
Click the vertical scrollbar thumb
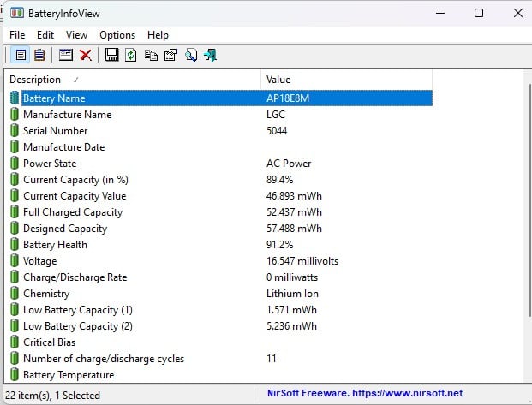(530, 200)
